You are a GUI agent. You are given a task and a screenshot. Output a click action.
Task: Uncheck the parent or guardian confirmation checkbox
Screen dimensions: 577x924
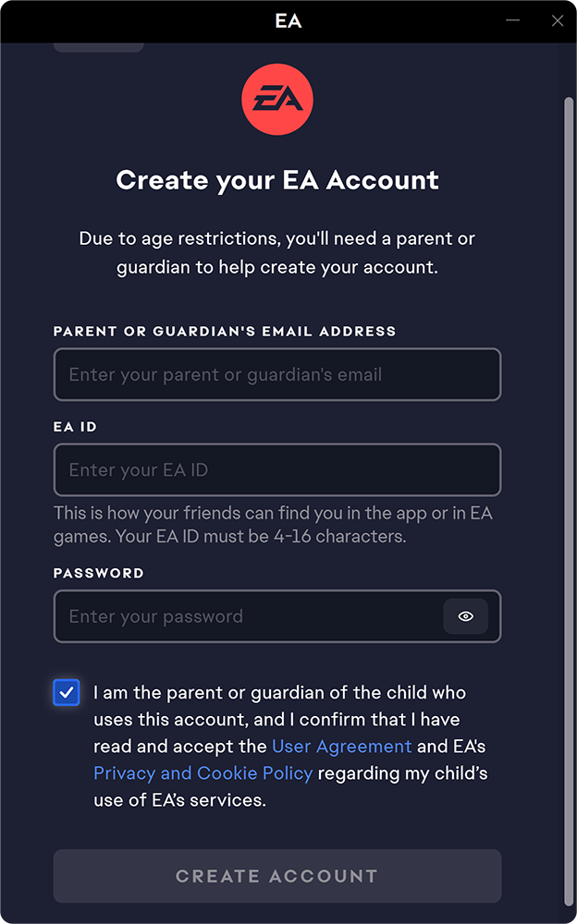tap(67, 692)
